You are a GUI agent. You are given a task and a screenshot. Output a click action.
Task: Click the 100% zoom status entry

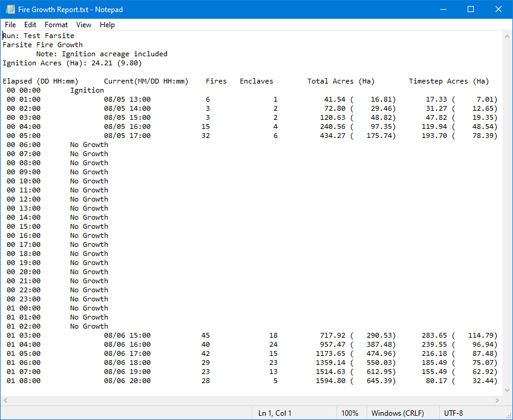[x=350, y=413]
